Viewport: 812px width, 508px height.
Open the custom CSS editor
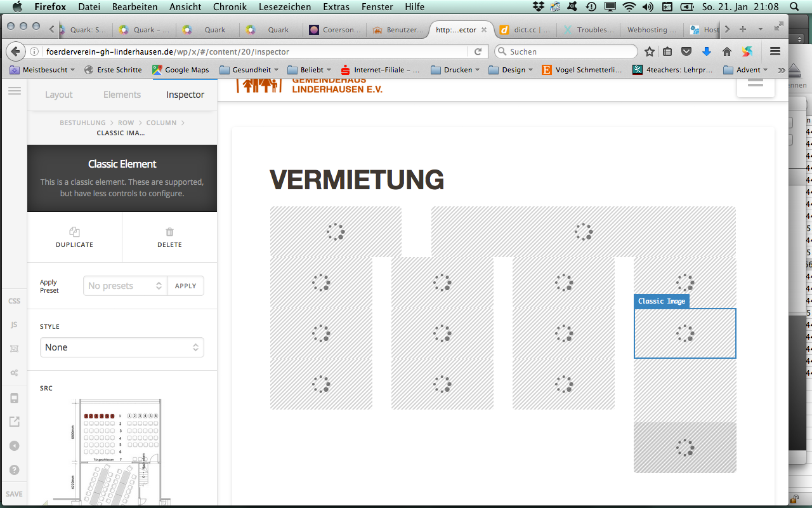coord(14,301)
